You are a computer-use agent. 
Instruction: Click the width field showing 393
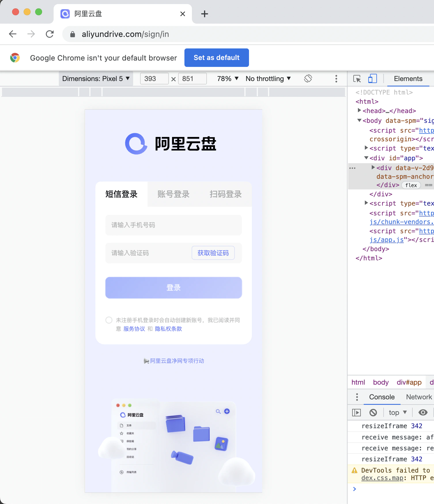coord(154,79)
